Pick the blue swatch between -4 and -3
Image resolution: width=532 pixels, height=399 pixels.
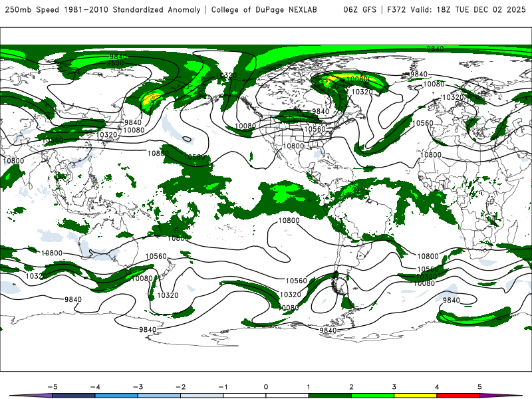pyautogui.click(x=116, y=396)
